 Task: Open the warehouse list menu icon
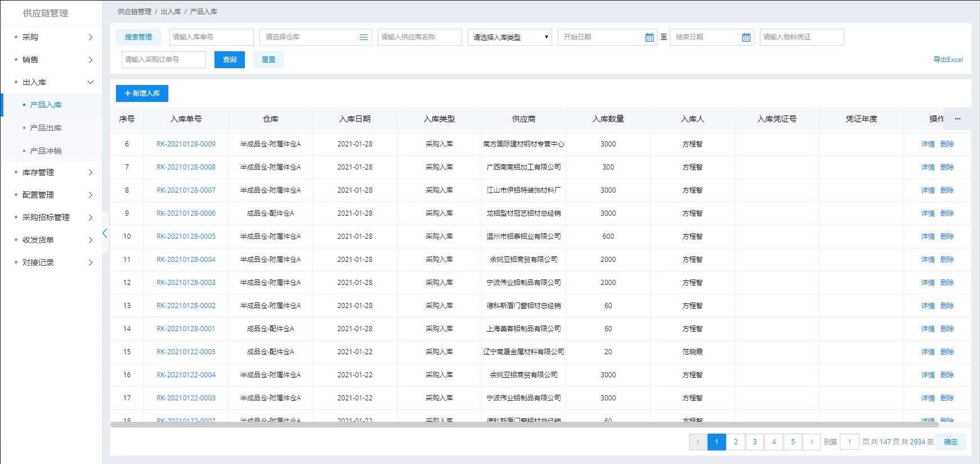(364, 37)
